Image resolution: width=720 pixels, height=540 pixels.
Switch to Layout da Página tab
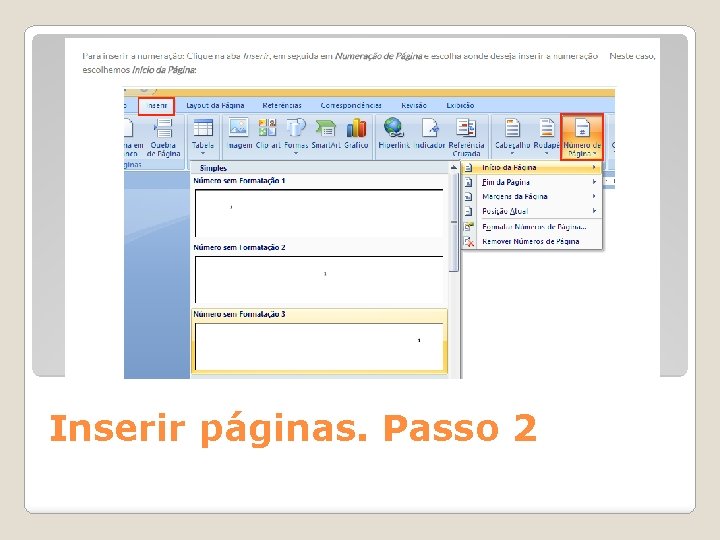click(x=215, y=106)
